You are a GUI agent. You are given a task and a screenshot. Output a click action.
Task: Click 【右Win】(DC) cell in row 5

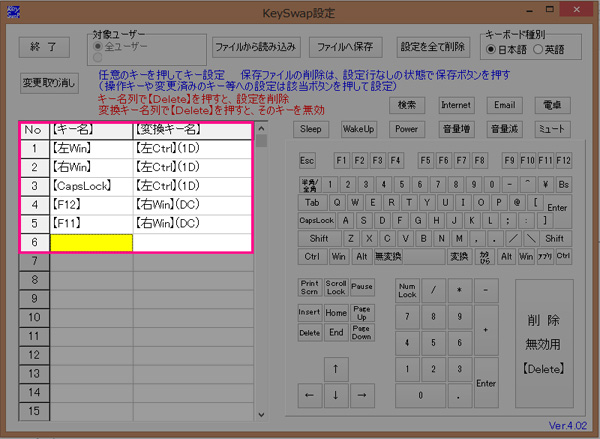click(x=192, y=224)
